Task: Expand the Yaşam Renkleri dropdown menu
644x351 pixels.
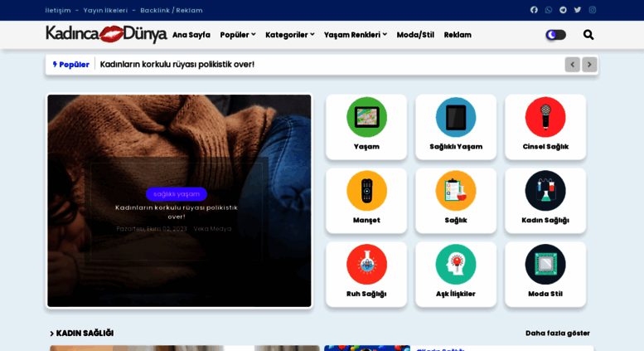Action: coord(356,35)
